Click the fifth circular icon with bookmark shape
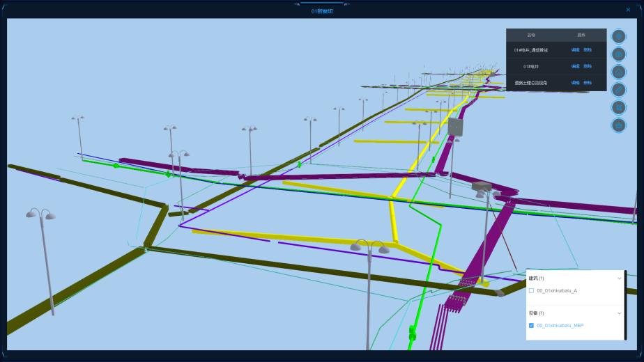 pyautogui.click(x=618, y=107)
